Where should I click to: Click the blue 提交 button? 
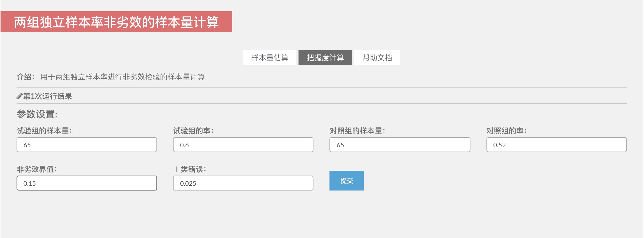point(347,181)
